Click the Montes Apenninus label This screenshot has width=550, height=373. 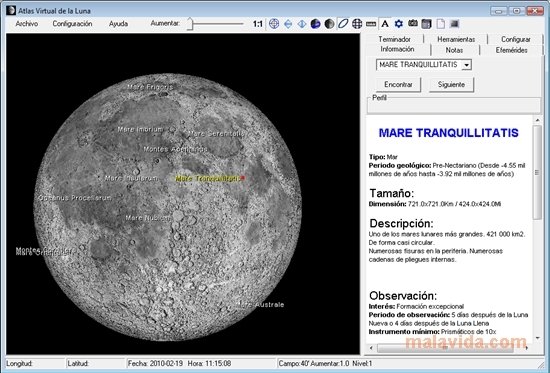click(x=175, y=149)
